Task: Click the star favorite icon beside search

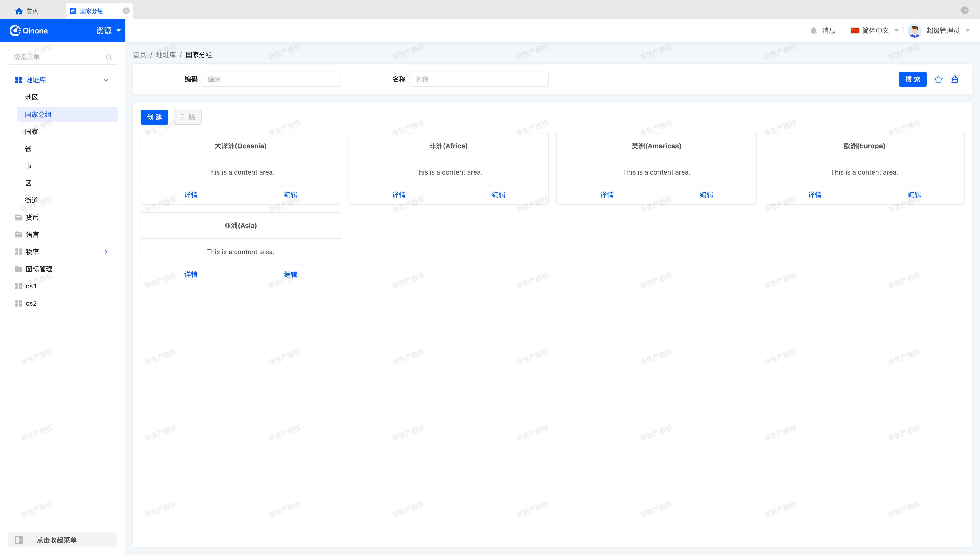Action: coord(938,79)
